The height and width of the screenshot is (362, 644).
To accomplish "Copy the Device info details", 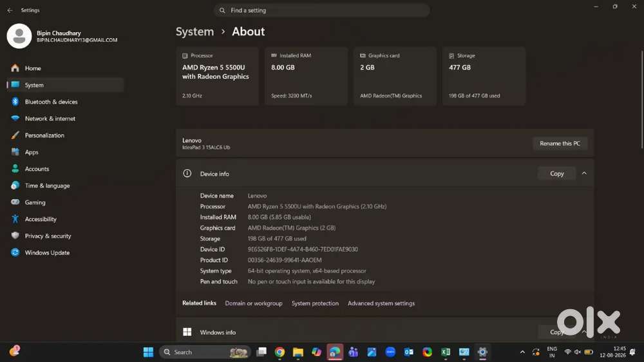I will [x=557, y=174].
